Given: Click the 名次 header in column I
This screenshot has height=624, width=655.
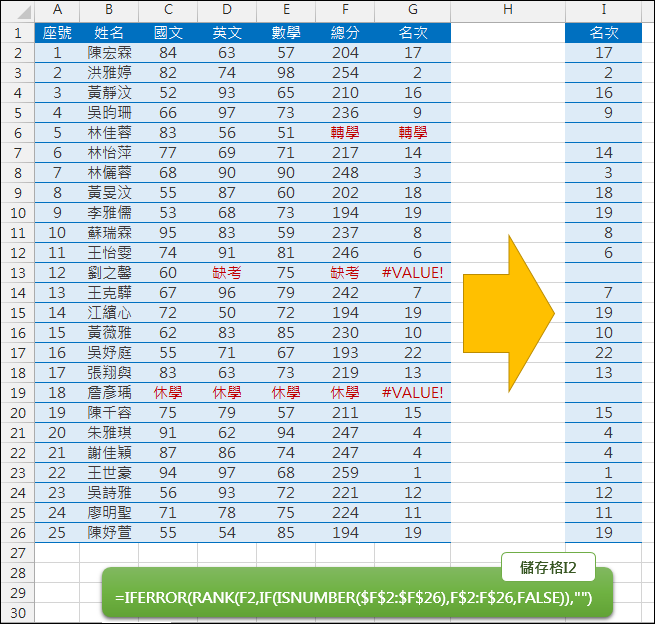Looking at the screenshot, I should (604, 33).
